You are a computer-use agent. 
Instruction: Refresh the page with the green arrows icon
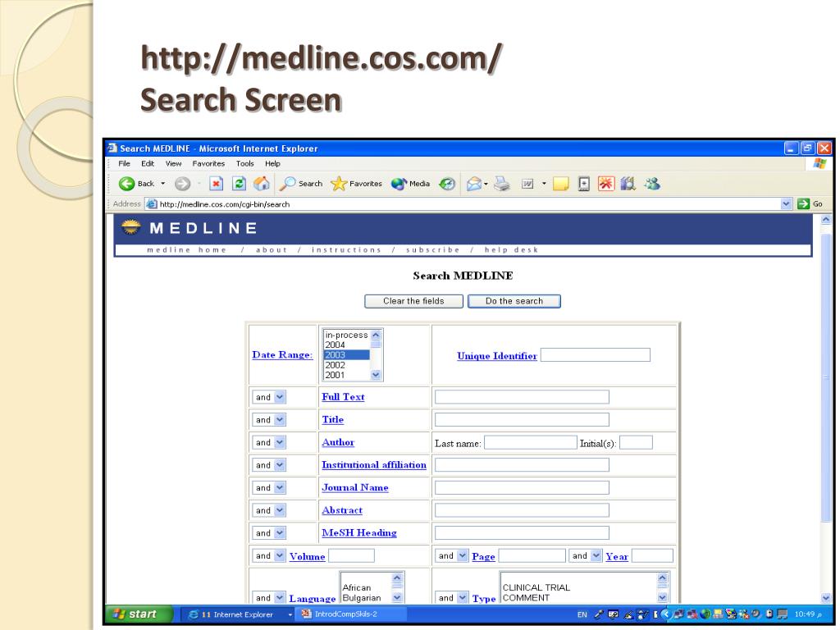coord(239,184)
